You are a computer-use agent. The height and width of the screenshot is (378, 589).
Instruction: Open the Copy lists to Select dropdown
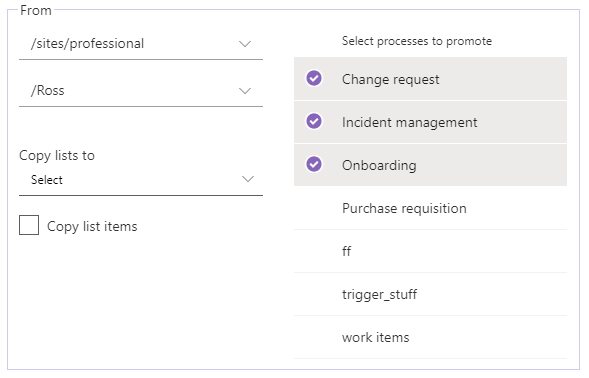[x=141, y=180]
